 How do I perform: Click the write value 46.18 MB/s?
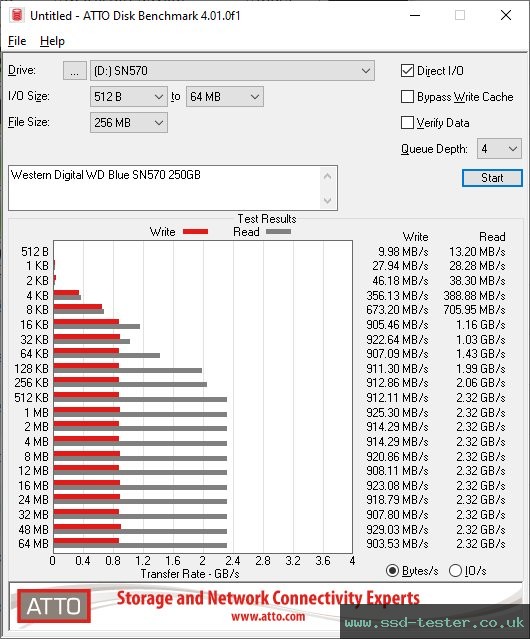tap(400, 281)
